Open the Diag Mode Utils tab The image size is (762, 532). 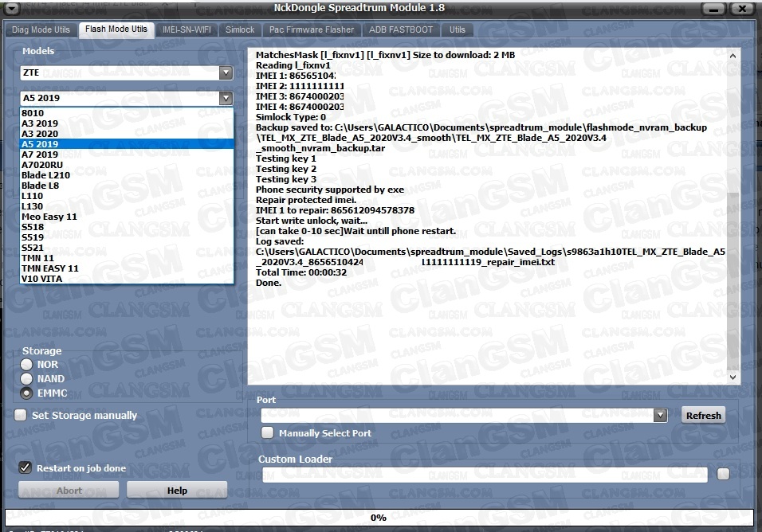pos(41,29)
